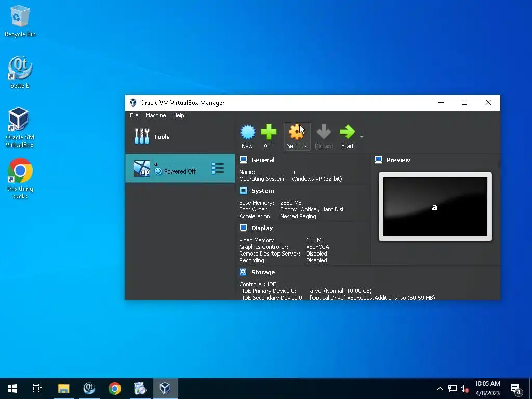This screenshot has height=399, width=532.
Task: Select 'this thing sucks' Chrome desktop shortcut
Action: coord(20,179)
